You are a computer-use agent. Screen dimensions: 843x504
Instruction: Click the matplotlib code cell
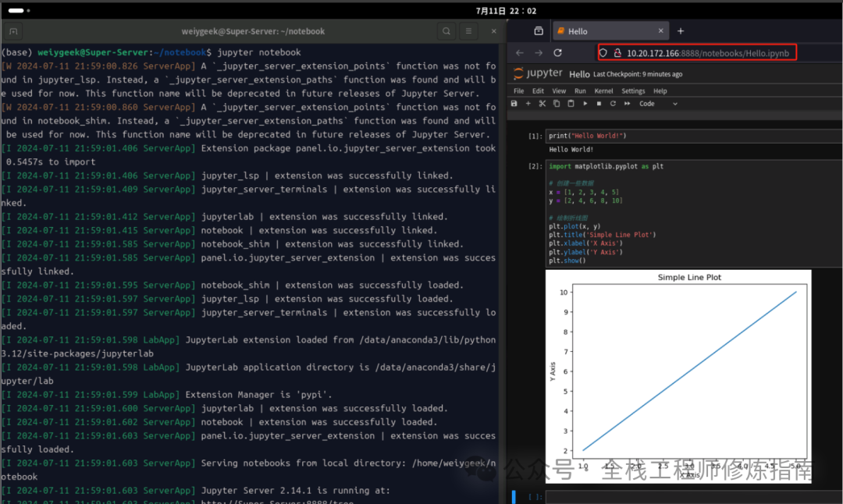click(694, 213)
